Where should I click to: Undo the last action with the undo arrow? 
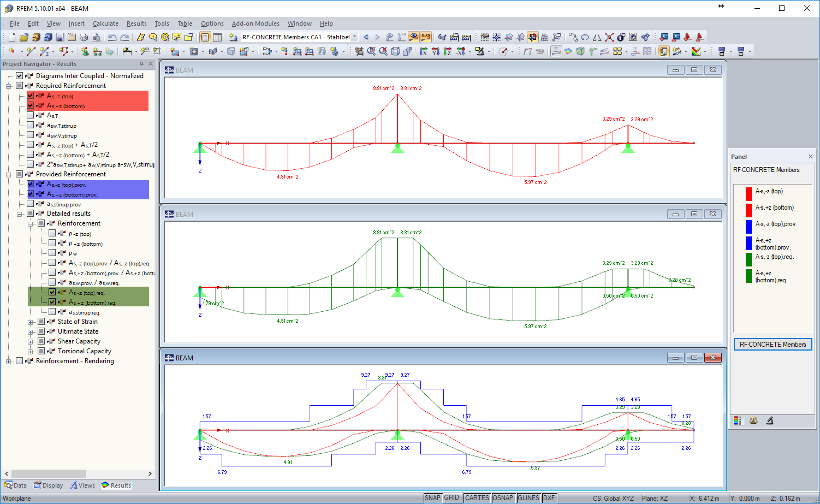[112, 37]
